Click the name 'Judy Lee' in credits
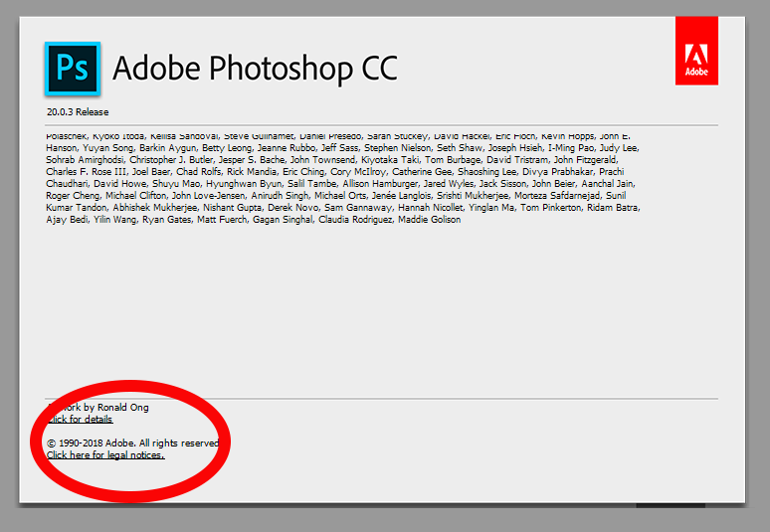 coord(618,148)
